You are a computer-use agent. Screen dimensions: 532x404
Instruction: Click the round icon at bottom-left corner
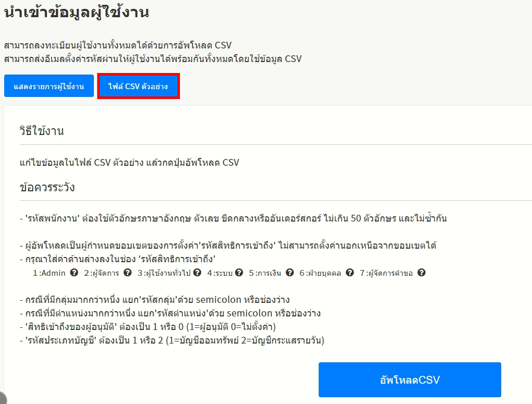[2, 398]
